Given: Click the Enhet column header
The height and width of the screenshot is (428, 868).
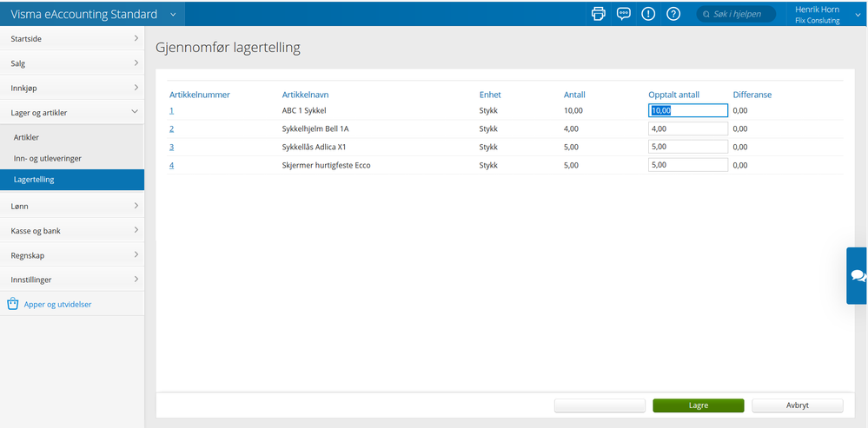Looking at the screenshot, I should click(x=490, y=95).
